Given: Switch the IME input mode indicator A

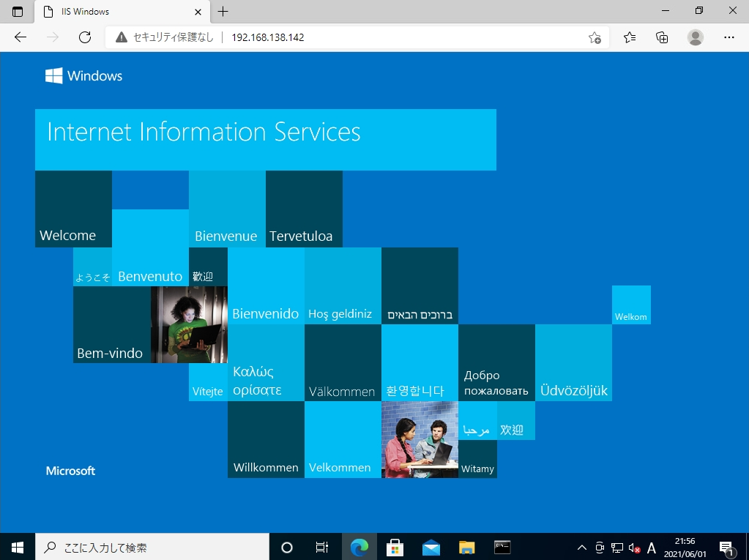Looking at the screenshot, I should 651,547.
